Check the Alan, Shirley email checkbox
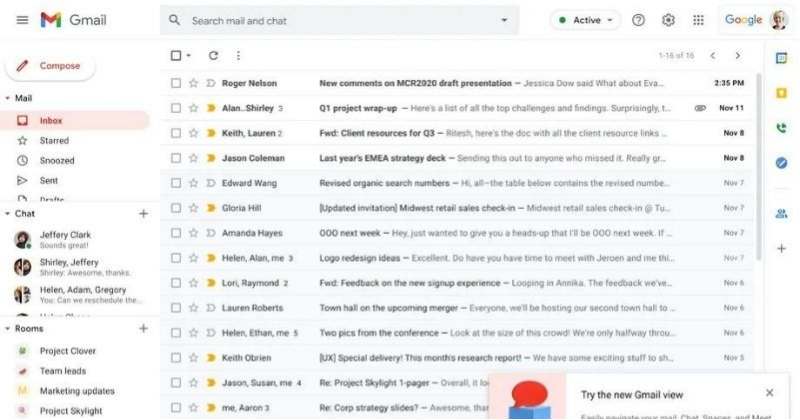This screenshot has width=800, height=420. click(x=176, y=108)
